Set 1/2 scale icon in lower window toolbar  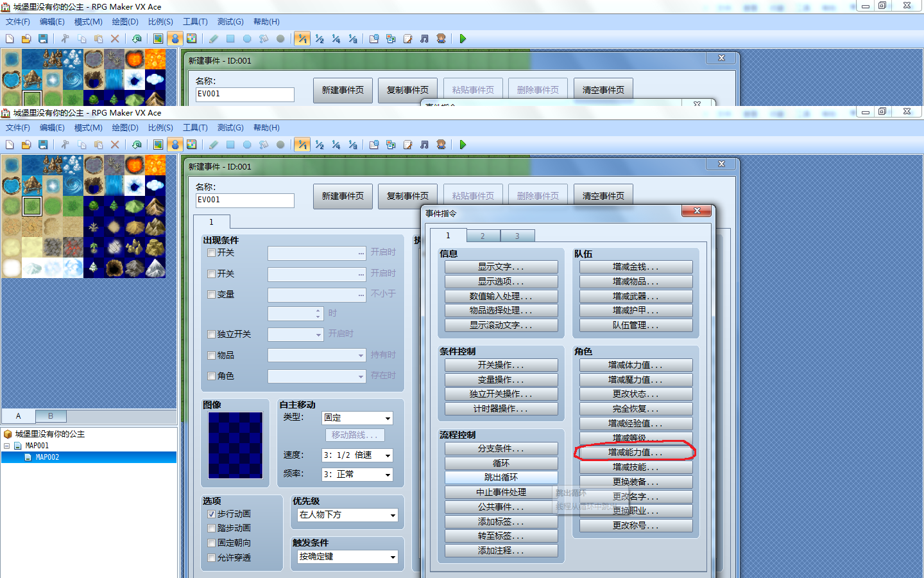tap(320, 145)
